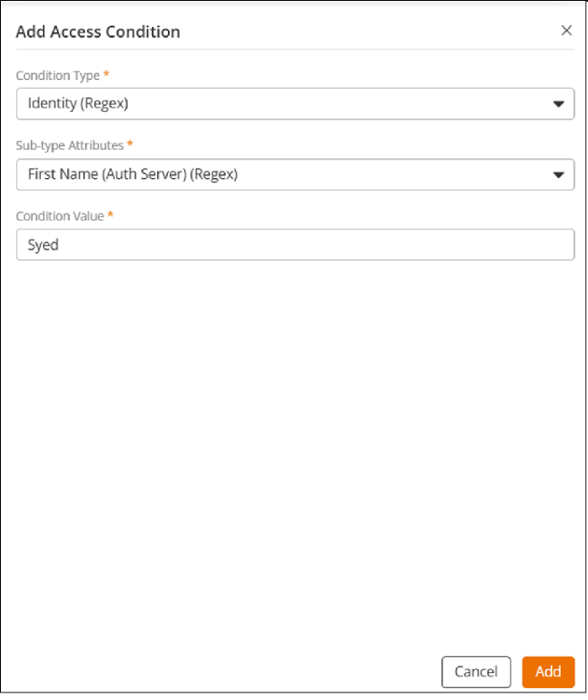Close the Add Access Condition dialog

click(566, 30)
